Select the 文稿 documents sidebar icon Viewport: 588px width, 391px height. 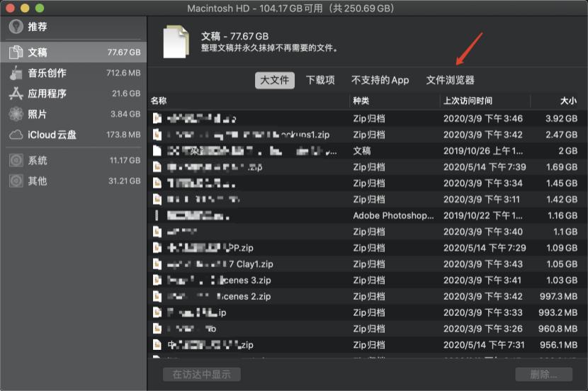point(16,52)
